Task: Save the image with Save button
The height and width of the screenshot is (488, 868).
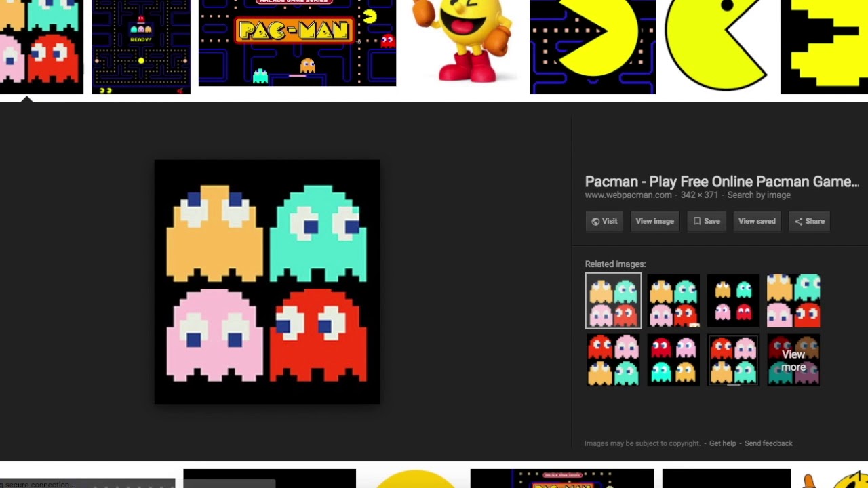Action: click(706, 221)
